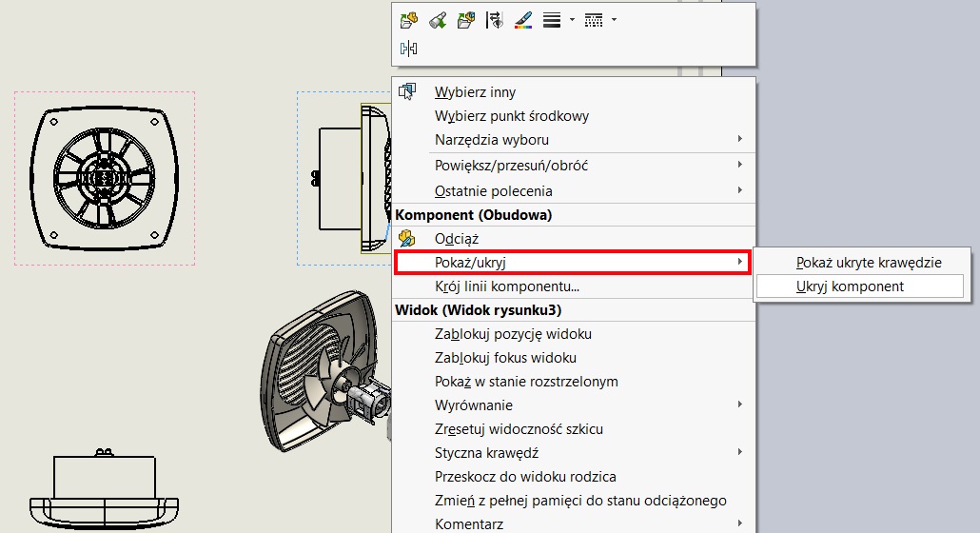Click the blue mirror-bracket icon in second toolbar row
Screen dimensions: 980x533
[408, 49]
